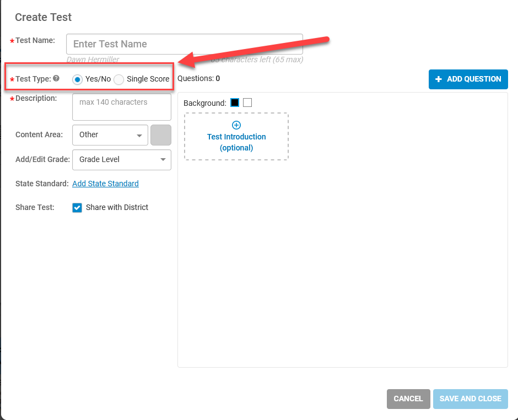Choose the black background color swatch
518x420 pixels.
point(235,103)
